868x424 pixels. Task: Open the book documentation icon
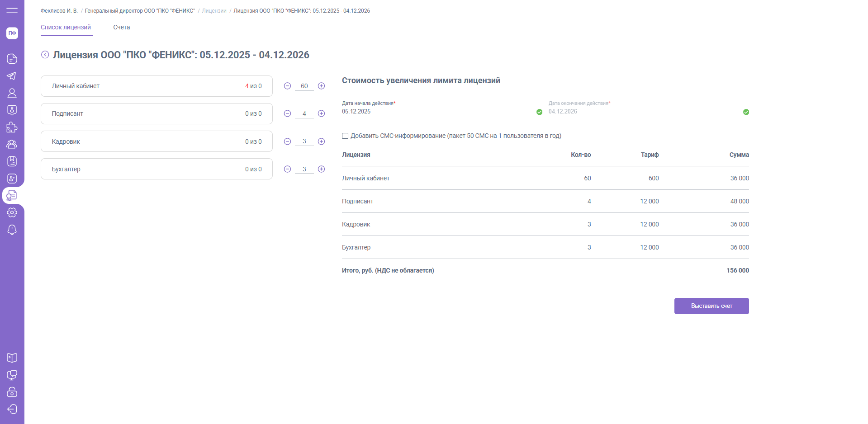coord(12,358)
